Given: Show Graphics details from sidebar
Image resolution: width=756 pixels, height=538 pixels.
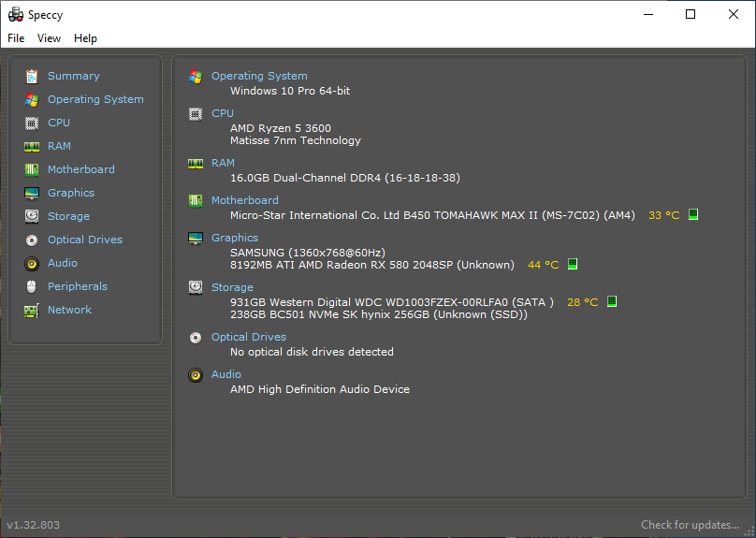Looking at the screenshot, I should [x=71, y=193].
